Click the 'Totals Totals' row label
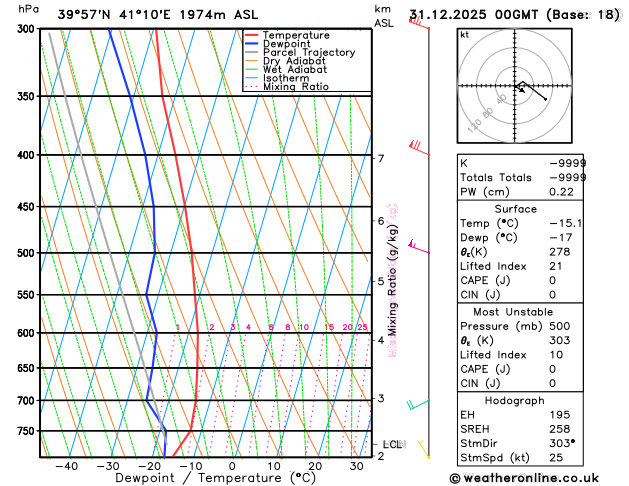The width and height of the screenshot is (629, 486). pos(496,178)
